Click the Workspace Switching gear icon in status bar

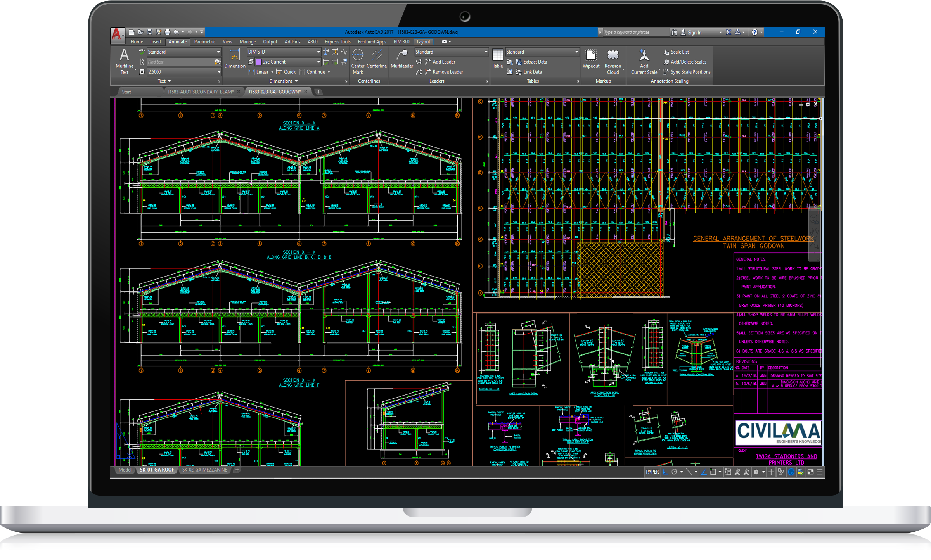pyautogui.click(x=756, y=472)
